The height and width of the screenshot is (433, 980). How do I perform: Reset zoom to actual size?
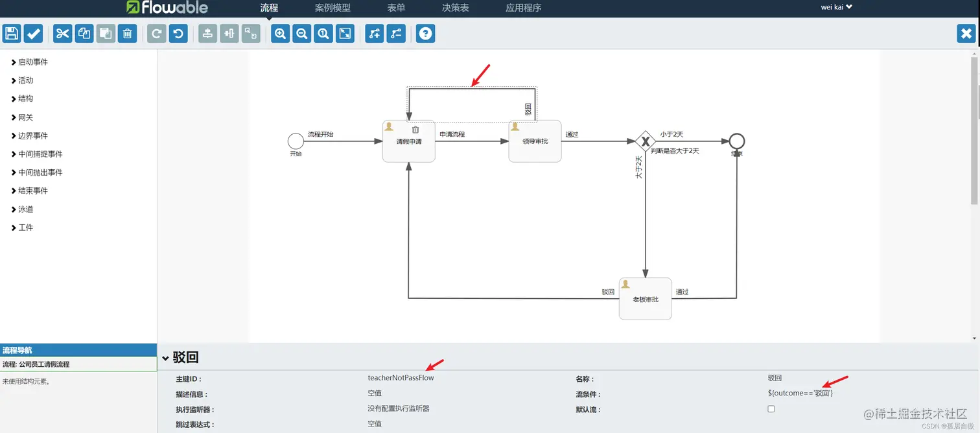tap(323, 34)
